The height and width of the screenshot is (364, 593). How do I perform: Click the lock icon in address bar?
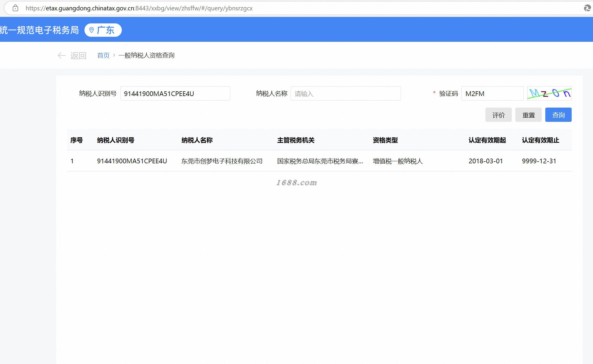(x=15, y=8)
